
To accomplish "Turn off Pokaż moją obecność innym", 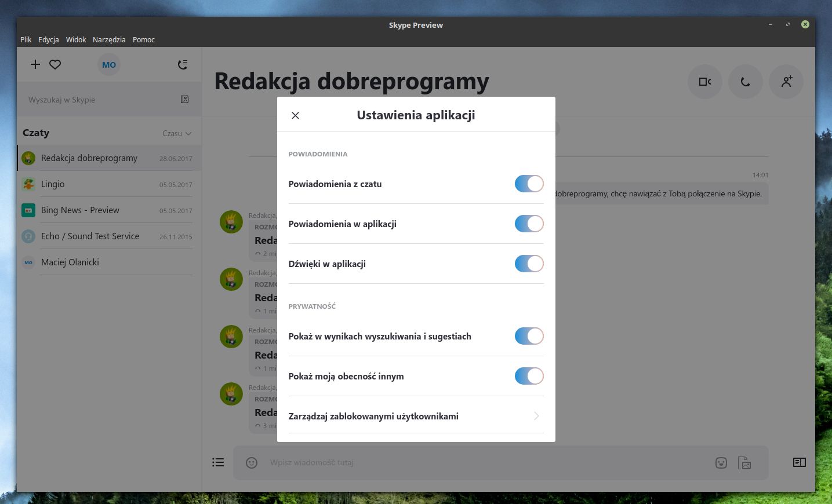I will (529, 376).
